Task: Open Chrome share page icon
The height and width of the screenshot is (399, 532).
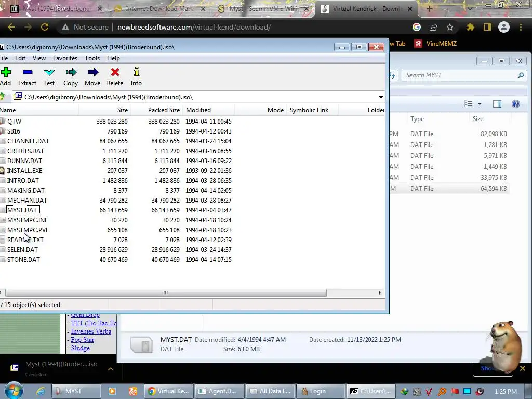Action: 433,27
